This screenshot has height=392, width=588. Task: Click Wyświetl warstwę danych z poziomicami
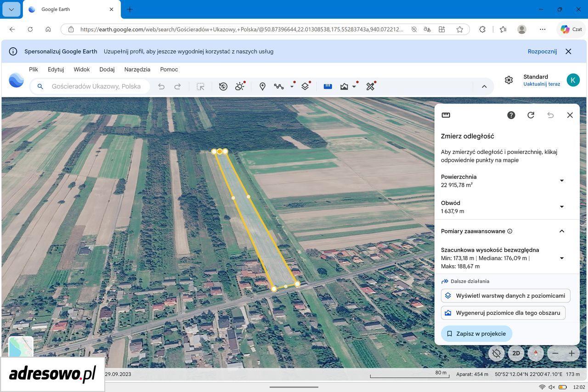point(506,295)
